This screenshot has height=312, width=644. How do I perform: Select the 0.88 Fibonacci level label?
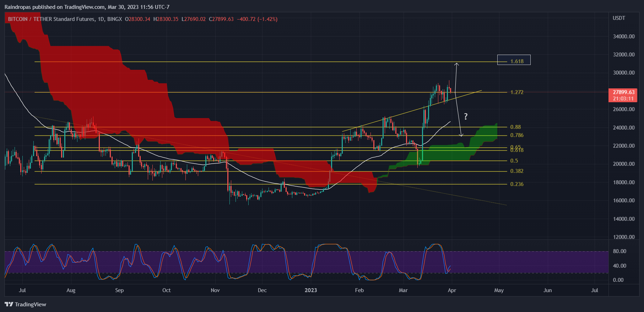pyautogui.click(x=515, y=127)
